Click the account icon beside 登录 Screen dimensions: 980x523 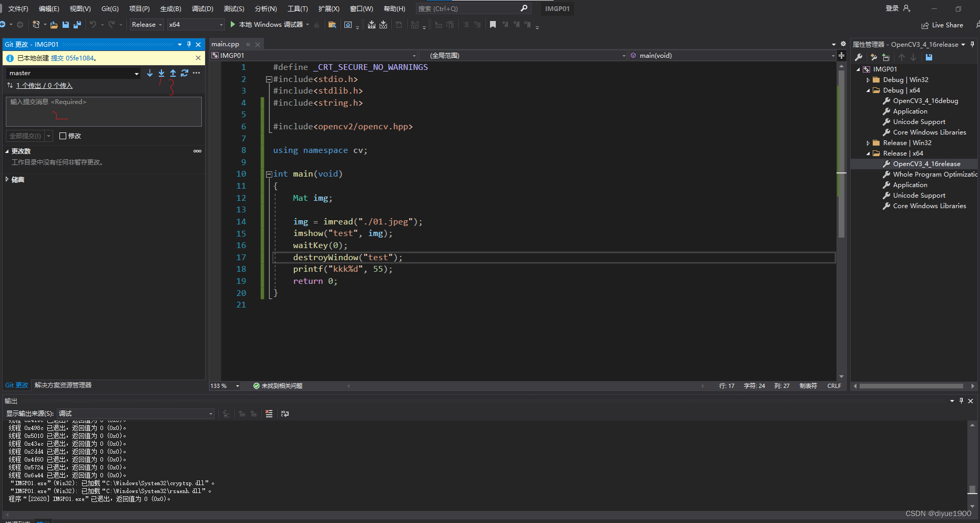(x=907, y=8)
